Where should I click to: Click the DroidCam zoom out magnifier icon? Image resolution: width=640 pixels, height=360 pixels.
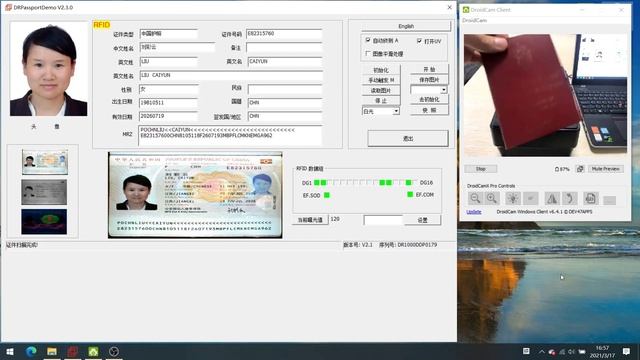point(475,198)
